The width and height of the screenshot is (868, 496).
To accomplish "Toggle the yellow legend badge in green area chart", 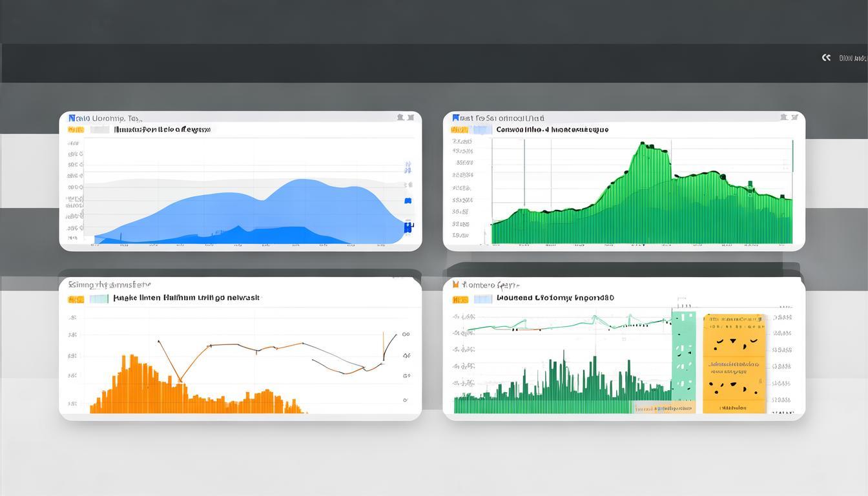I will point(460,130).
